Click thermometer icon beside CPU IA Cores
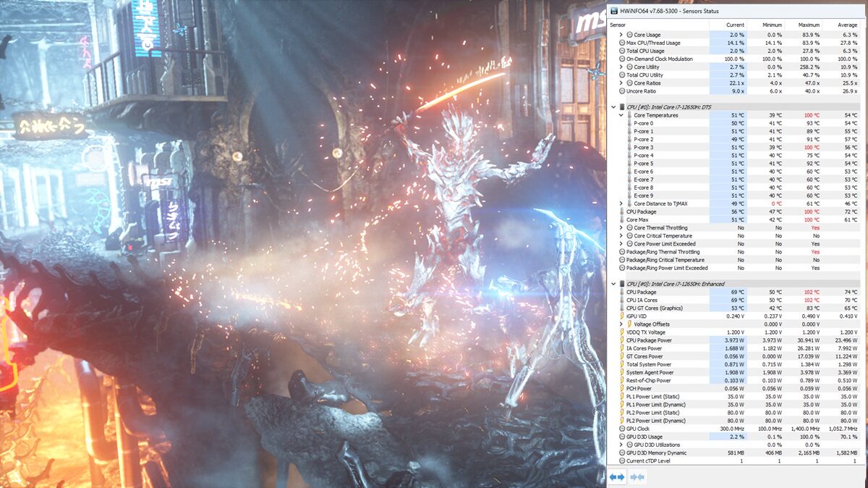Screen dimensions: 868x488 coord(622,300)
